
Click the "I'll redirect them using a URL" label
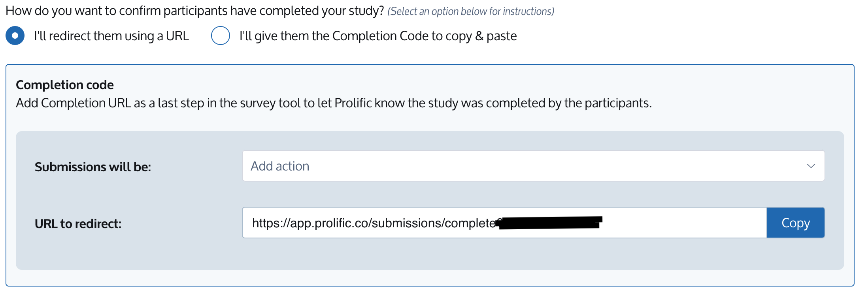pos(111,36)
